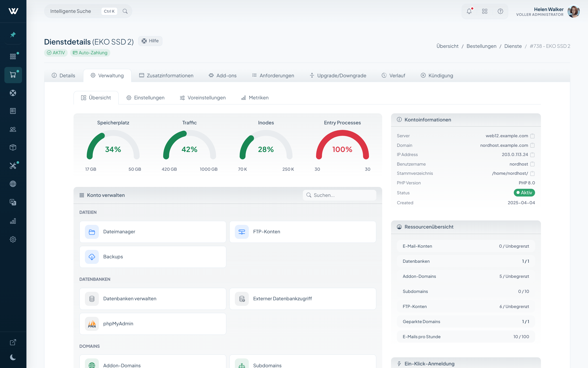Go to Bestellungen breadcrumb
588x368 pixels.
(481, 46)
